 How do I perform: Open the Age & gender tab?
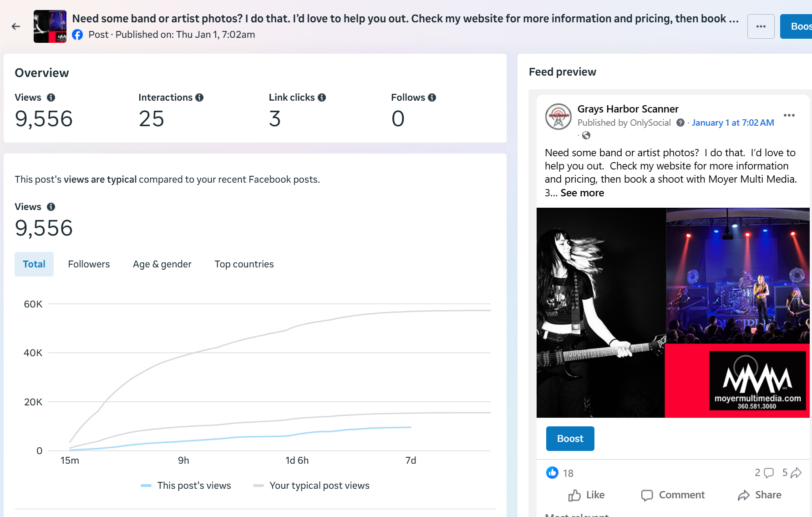pyautogui.click(x=162, y=264)
